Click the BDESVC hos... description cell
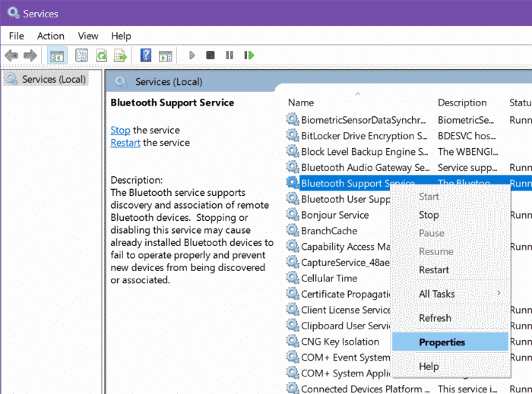 point(467,136)
